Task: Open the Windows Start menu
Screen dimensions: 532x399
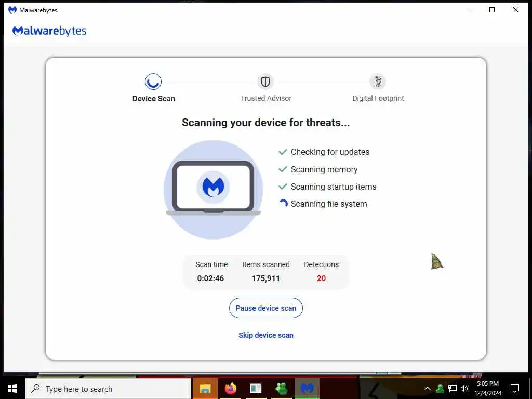Action: click(x=12, y=389)
